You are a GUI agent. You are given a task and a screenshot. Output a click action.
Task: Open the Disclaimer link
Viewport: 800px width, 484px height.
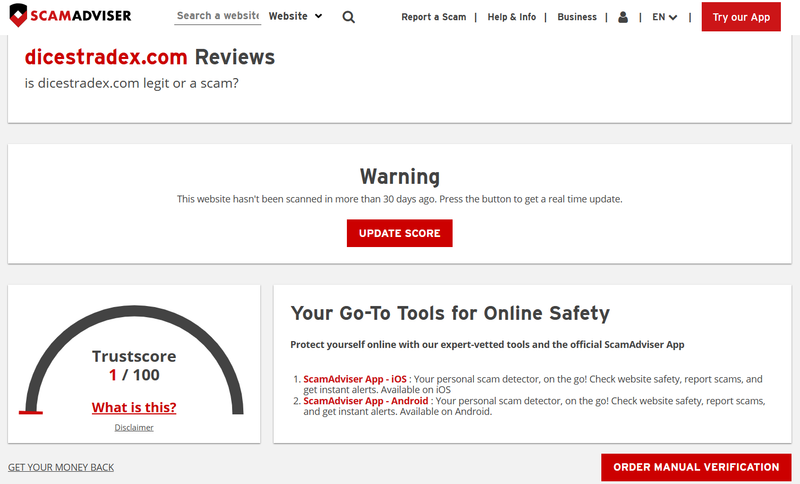(134, 427)
